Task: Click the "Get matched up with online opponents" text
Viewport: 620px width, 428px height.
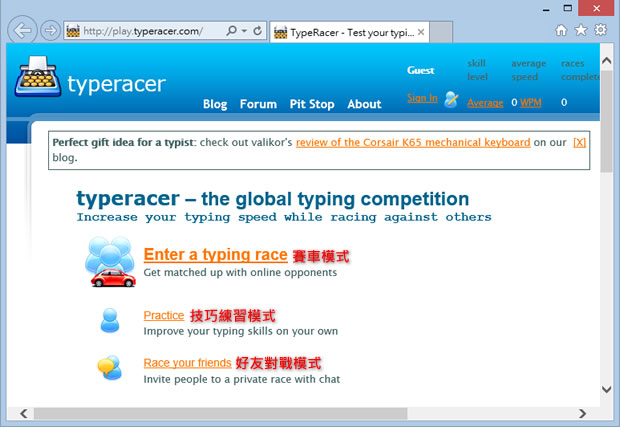Action: (x=240, y=273)
